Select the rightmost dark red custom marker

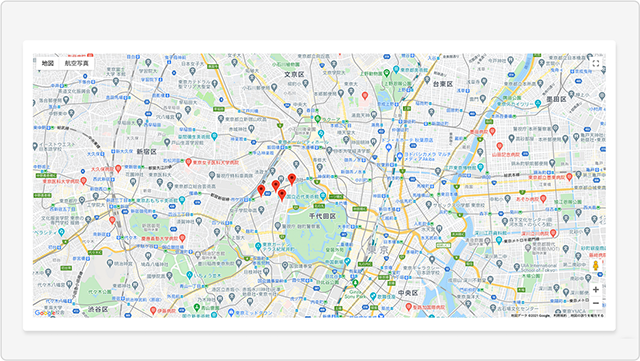[x=292, y=179]
